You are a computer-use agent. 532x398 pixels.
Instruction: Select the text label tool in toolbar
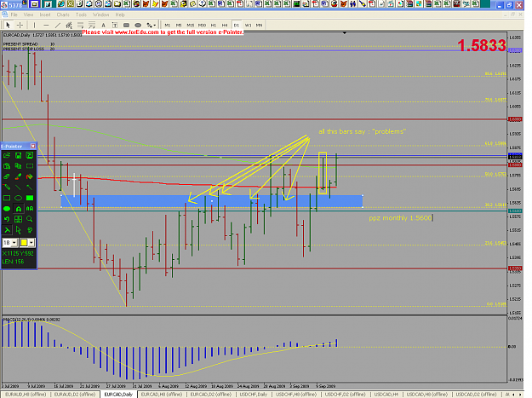[x=115, y=25]
